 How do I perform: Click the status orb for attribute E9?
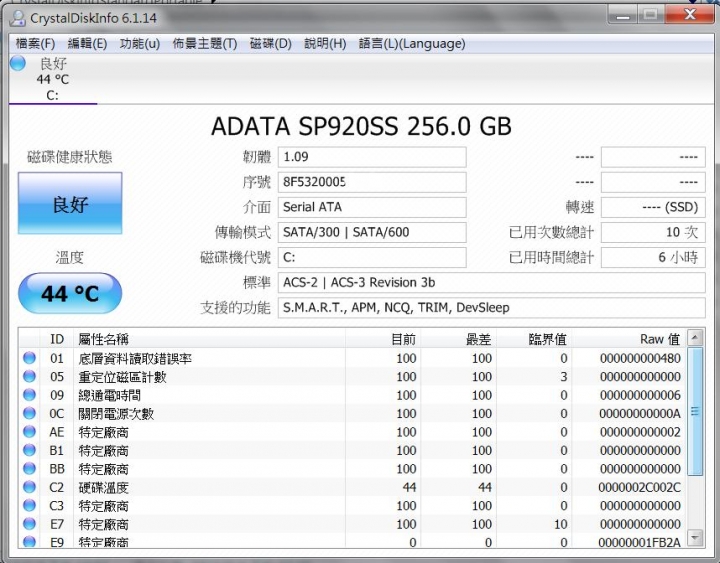pos(29,541)
